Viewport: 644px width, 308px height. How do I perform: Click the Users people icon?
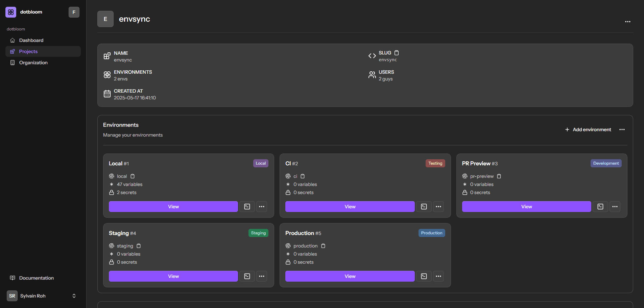point(372,75)
